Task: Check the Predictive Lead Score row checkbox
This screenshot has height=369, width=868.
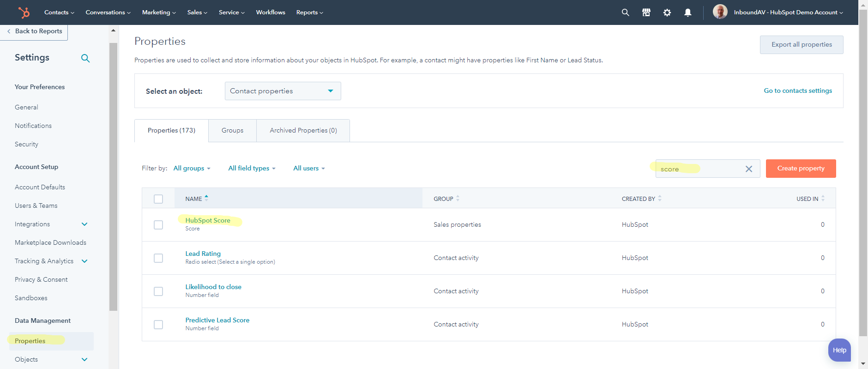Action: tap(158, 325)
